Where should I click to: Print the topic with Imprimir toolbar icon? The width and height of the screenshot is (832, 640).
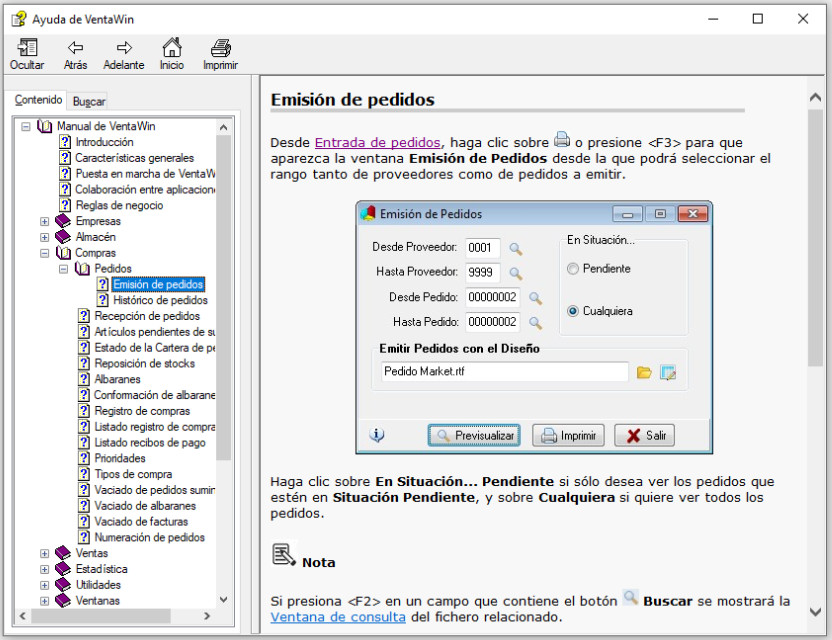point(221,48)
